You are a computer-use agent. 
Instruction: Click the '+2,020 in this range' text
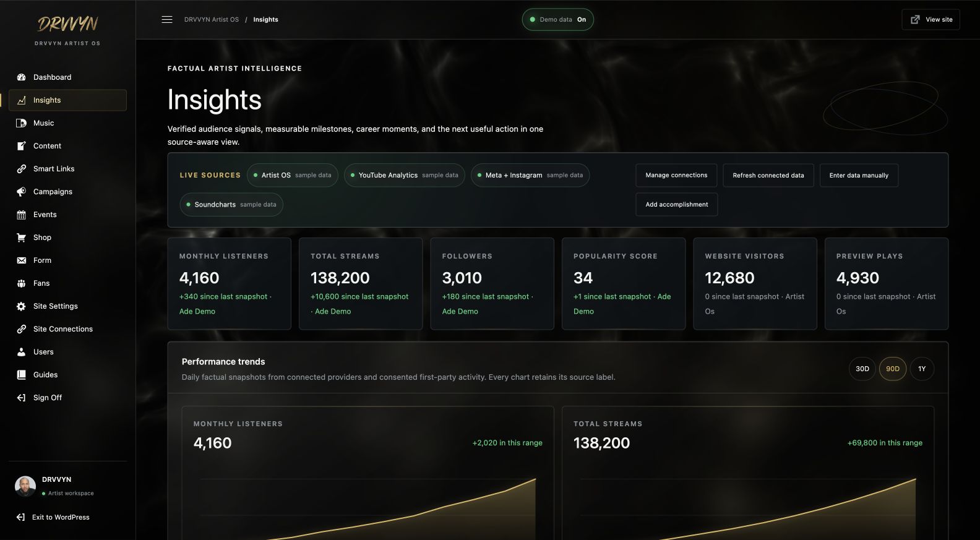pos(507,443)
